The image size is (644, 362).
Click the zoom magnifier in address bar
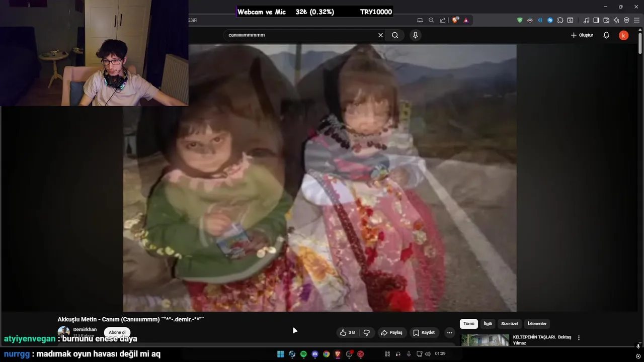[431, 20]
